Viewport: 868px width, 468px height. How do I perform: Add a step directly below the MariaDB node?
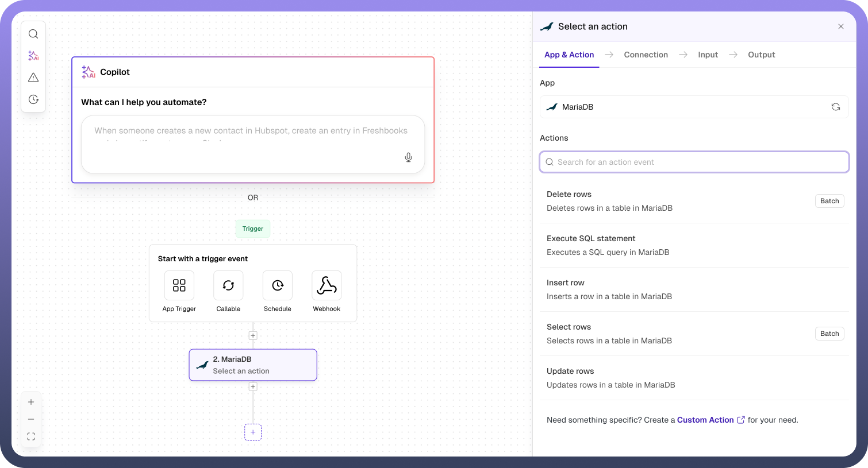point(253,387)
